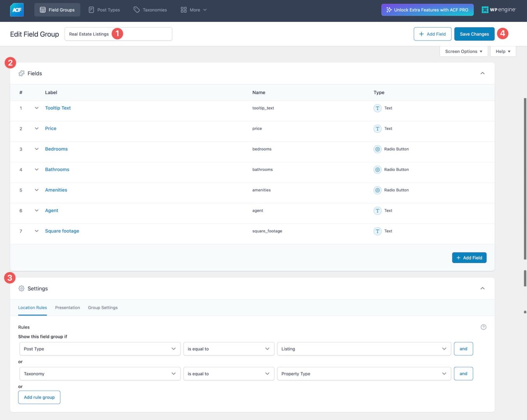
Task: Expand the Square footage field row chevron
Action: tap(37, 231)
